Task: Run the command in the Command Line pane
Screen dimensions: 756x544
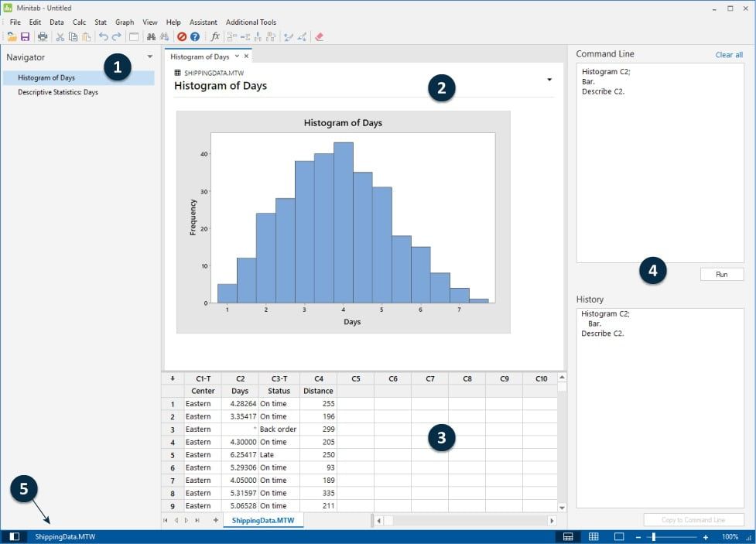Action: [721, 274]
